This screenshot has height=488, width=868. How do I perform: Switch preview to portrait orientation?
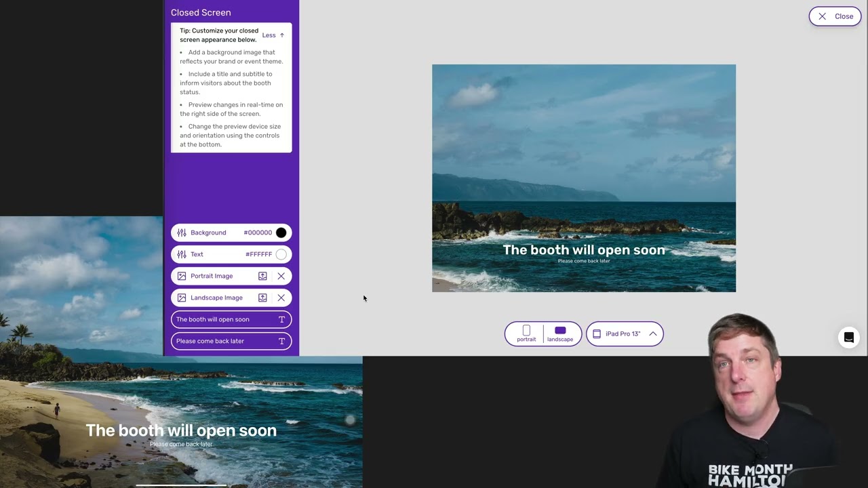526,333
